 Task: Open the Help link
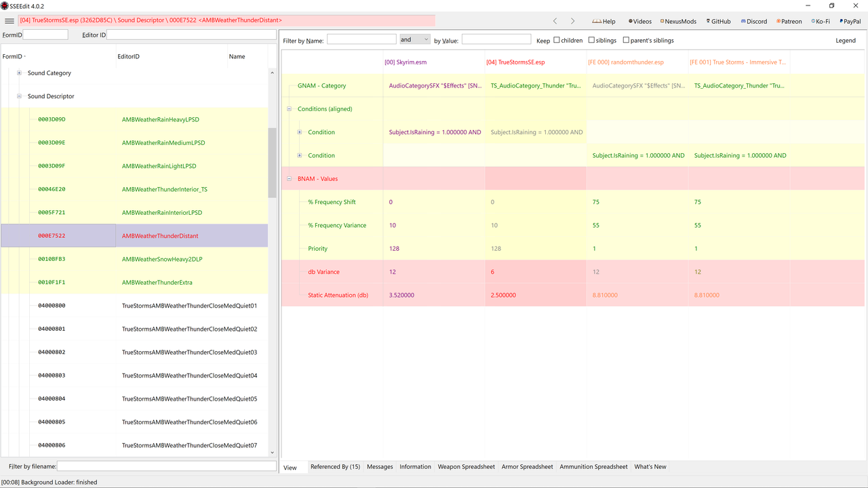click(604, 21)
